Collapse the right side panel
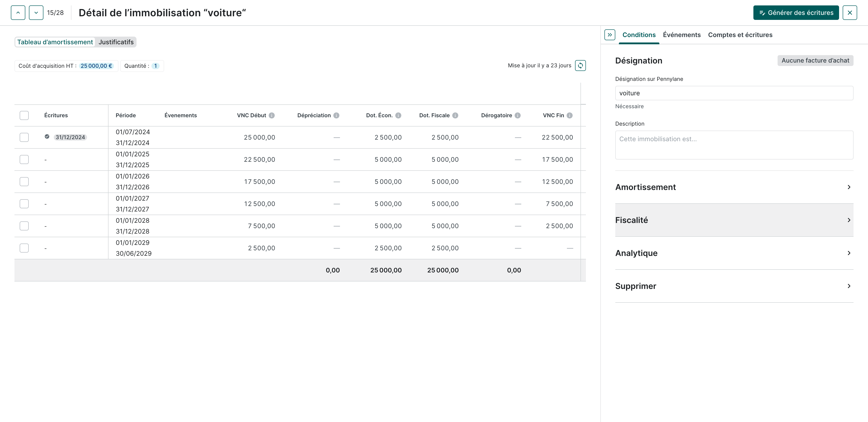This screenshot has height=422, width=868. click(x=610, y=35)
